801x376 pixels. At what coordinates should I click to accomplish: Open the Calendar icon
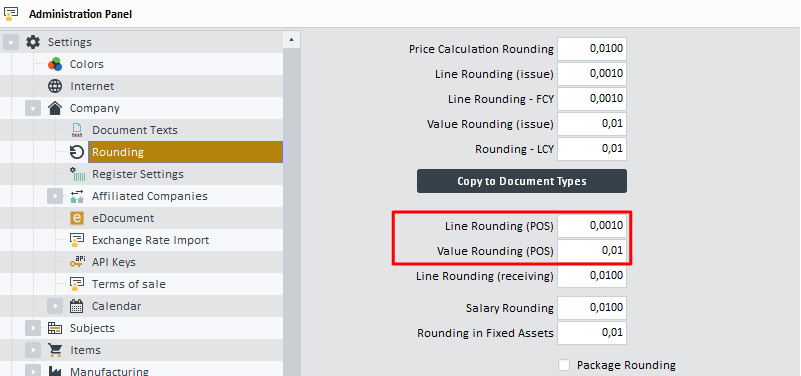coord(77,306)
